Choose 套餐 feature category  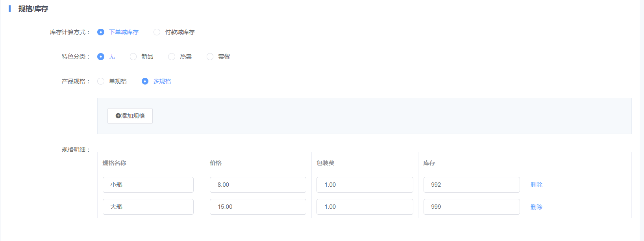(x=210, y=57)
